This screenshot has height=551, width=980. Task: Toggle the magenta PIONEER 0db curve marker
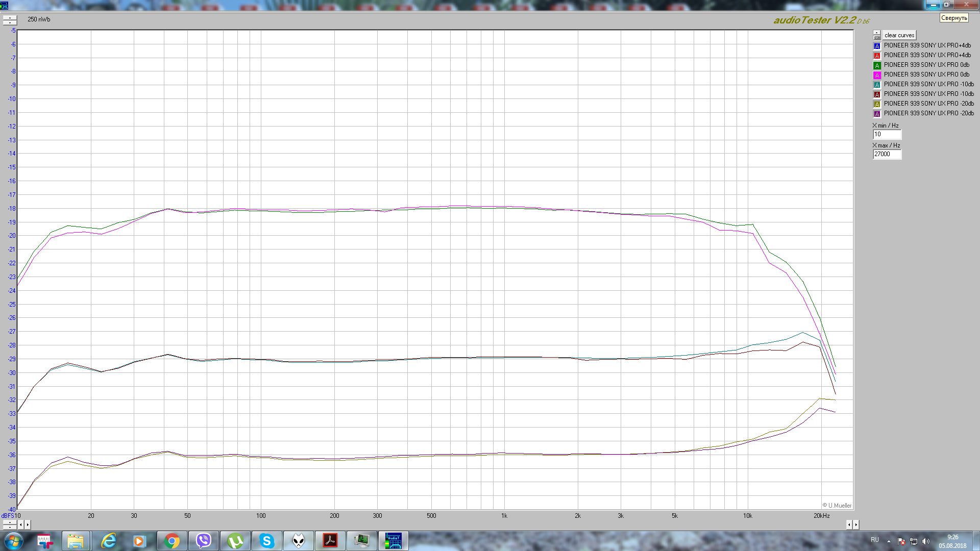pyautogui.click(x=877, y=75)
